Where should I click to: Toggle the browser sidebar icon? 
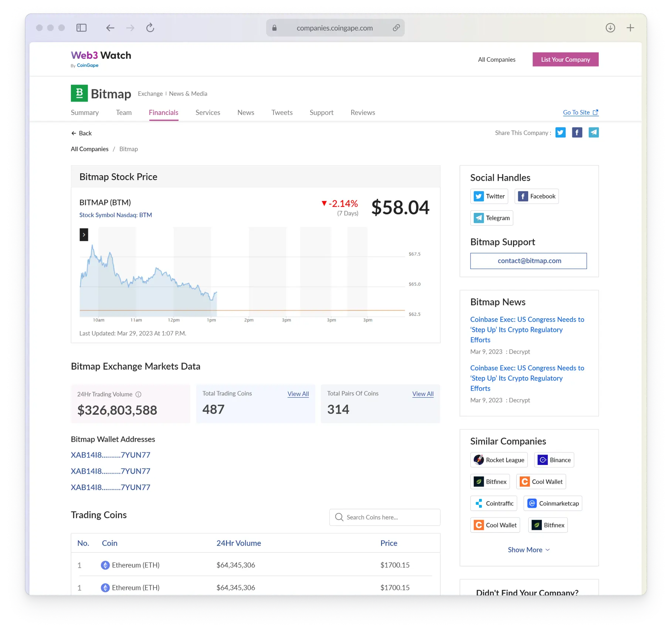(x=81, y=28)
